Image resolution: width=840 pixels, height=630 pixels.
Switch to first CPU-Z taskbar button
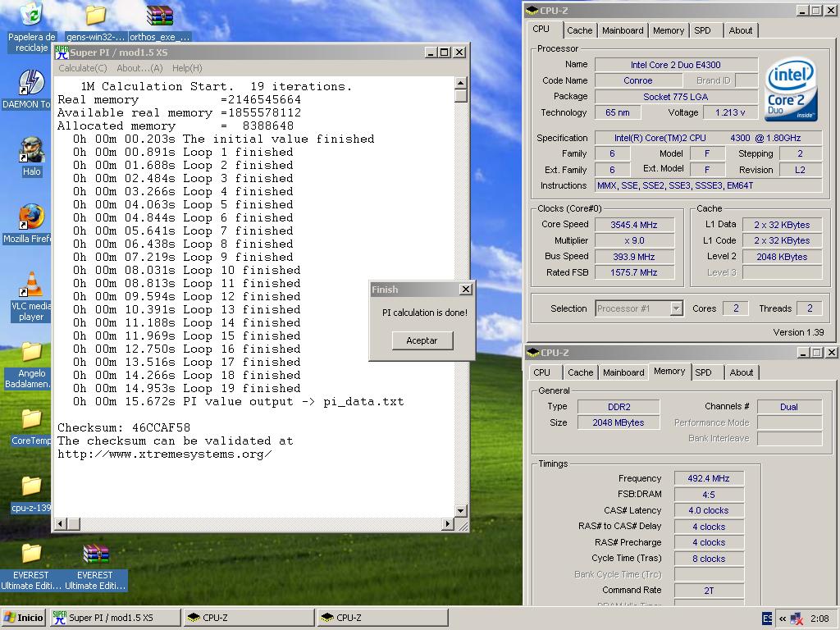tap(249, 618)
